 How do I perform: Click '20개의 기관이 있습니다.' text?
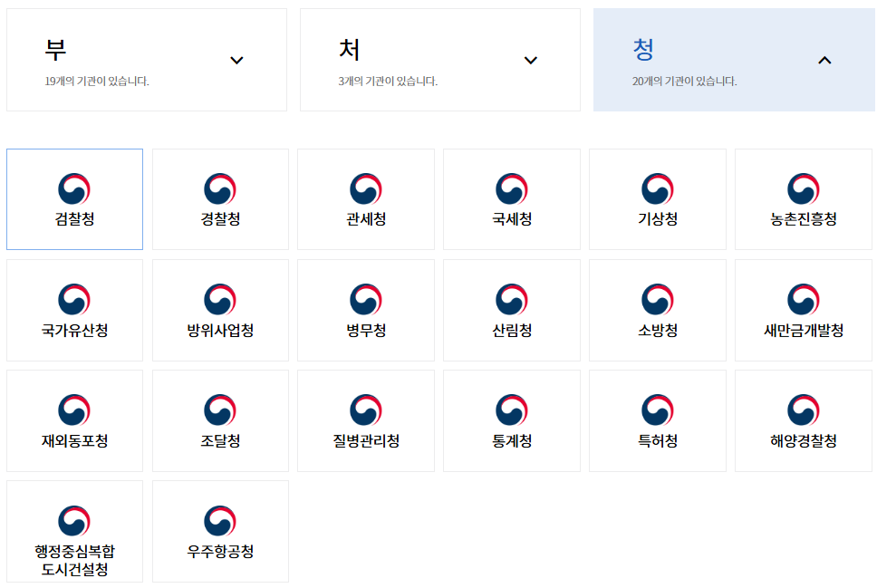coord(685,82)
